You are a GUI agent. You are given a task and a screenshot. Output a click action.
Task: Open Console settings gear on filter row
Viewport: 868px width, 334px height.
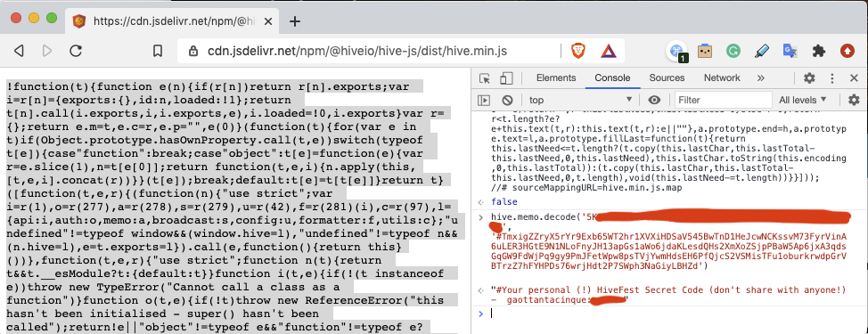[x=854, y=100]
